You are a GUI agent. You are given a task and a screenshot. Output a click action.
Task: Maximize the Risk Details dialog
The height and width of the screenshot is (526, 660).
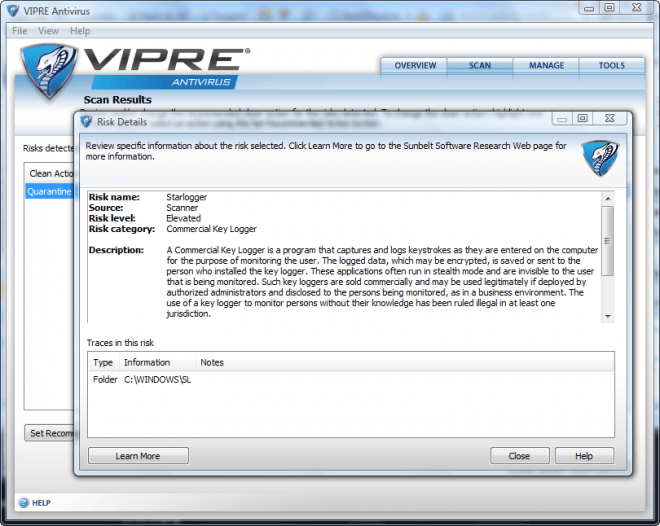(x=582, y=119)
